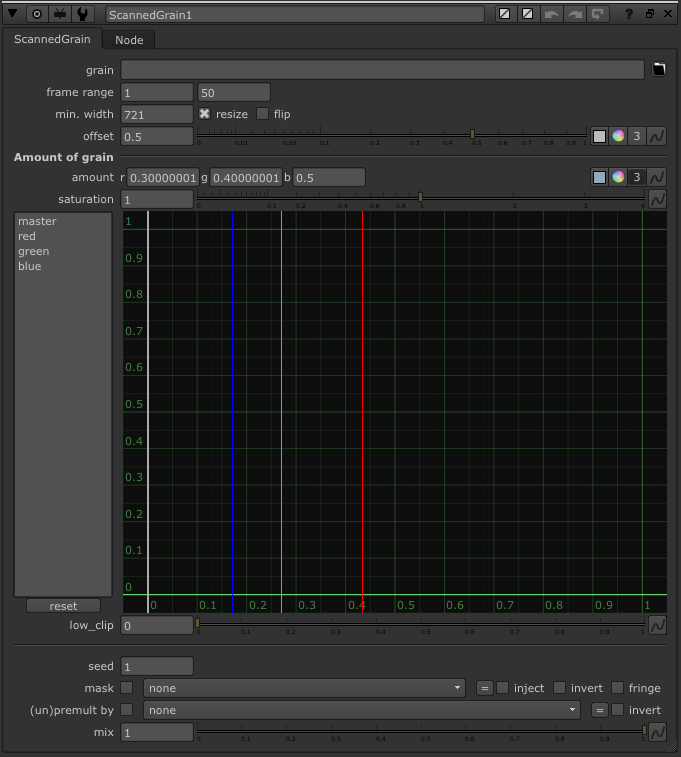681x757 pixels.
Task: Click the center node in DAG icon
Action: click(x=37, y=14)
